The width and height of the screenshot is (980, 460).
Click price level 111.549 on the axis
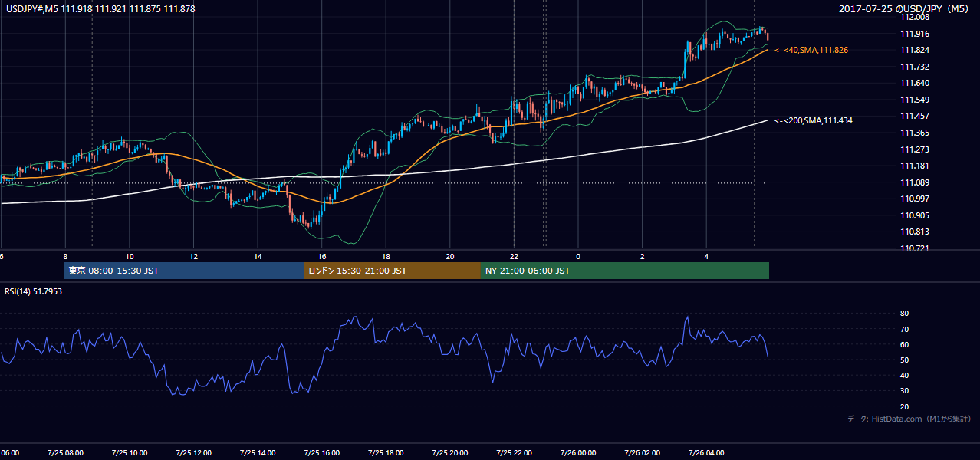[915, 100]
